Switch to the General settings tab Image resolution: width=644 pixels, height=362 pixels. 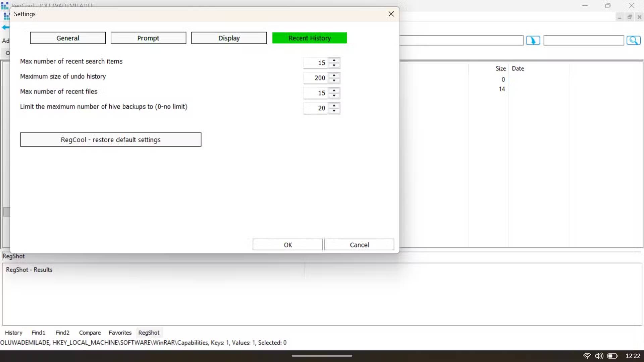tap(68, 38)
